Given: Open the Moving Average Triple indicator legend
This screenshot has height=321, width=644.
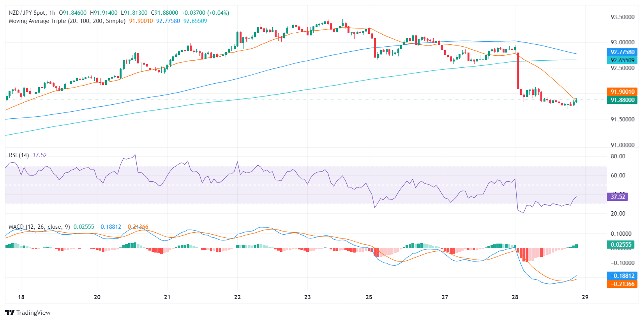Looking at the screenshot, I should (x=67, y=21).
